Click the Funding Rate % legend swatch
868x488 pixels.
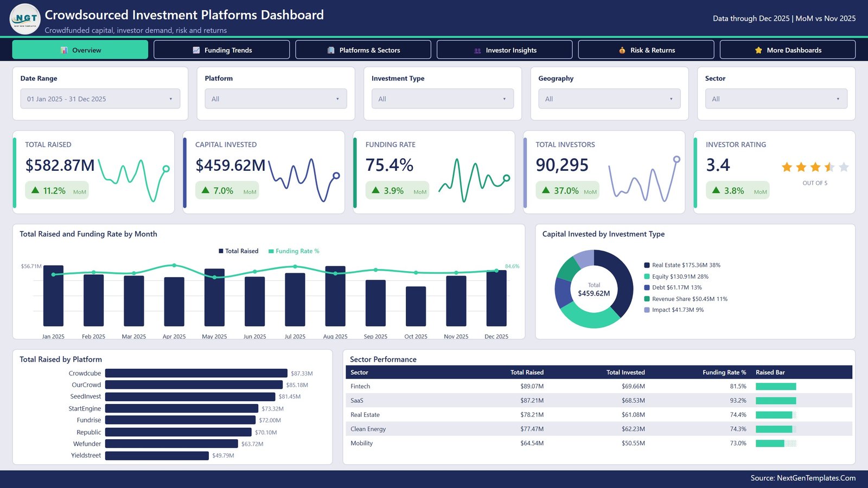click(x=271, y=251)
